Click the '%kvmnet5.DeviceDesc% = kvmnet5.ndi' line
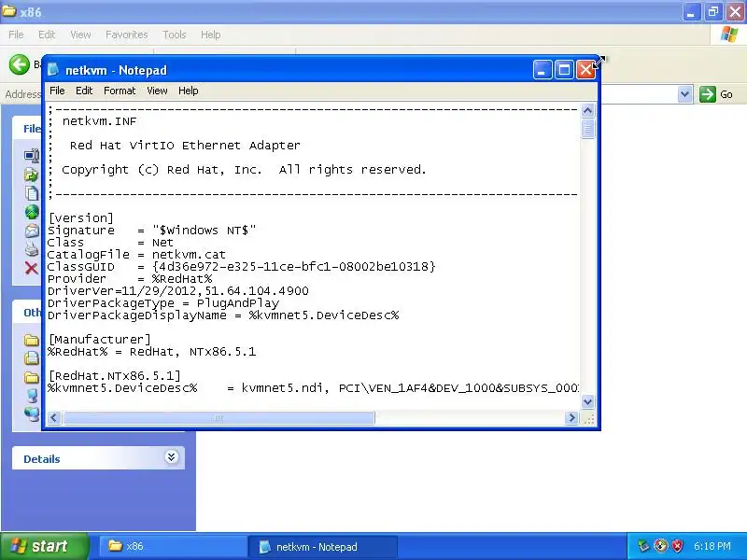The image size is (747, 560). click(313, 388)
